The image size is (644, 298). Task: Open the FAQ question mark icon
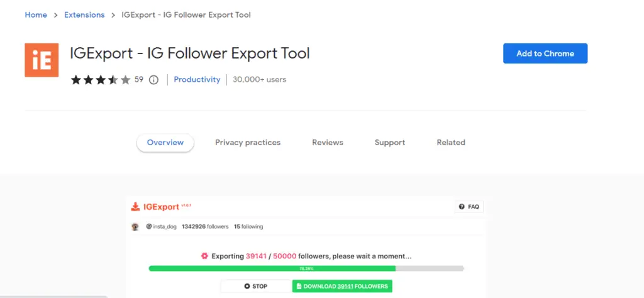tap(462, 207)
